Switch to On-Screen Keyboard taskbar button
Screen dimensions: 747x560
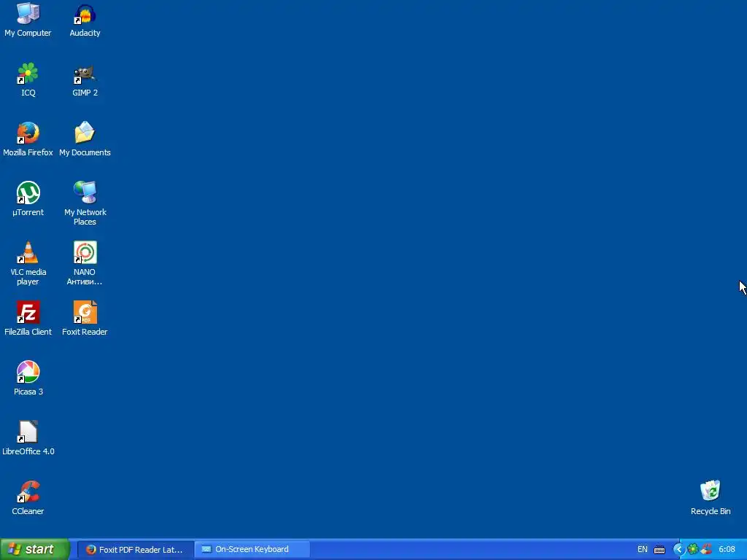point(252,550)
